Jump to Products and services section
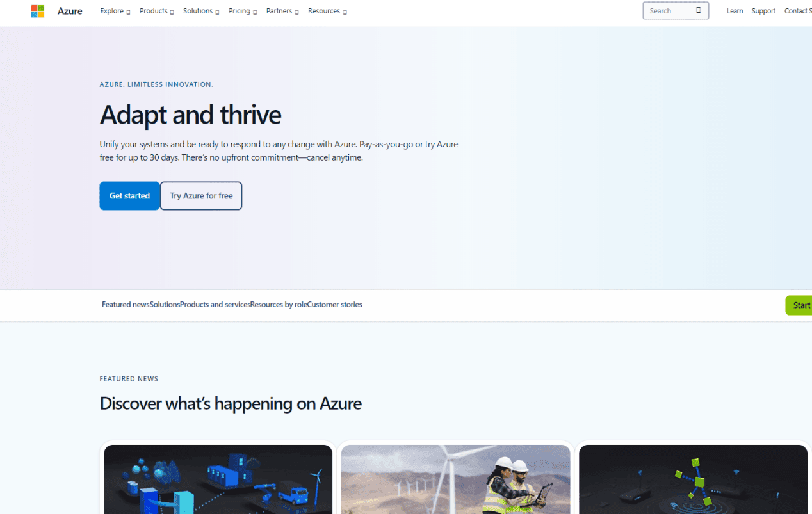 click(x=215, y=305)
